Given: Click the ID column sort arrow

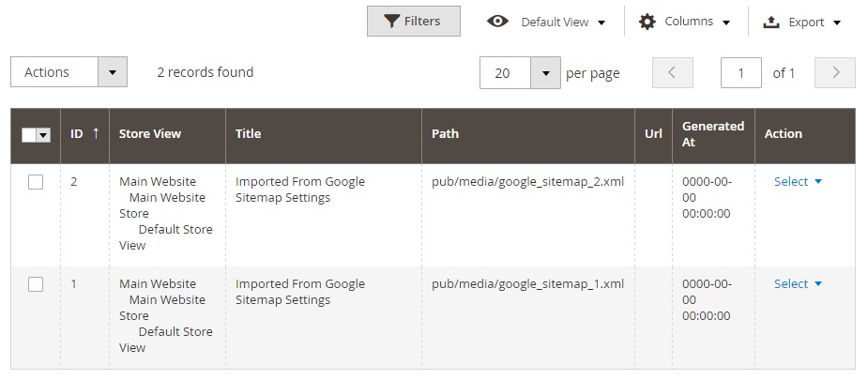Looking at the screenshot, I should coord(96,133).
